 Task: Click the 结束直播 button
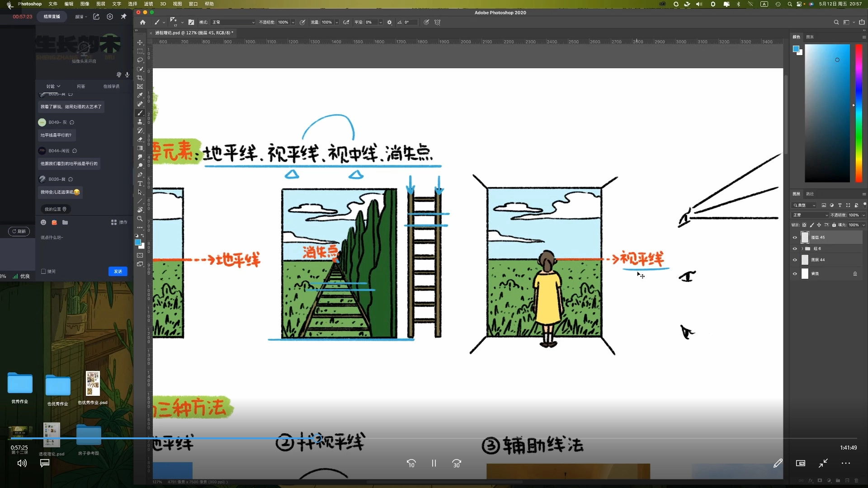(52, 17)
